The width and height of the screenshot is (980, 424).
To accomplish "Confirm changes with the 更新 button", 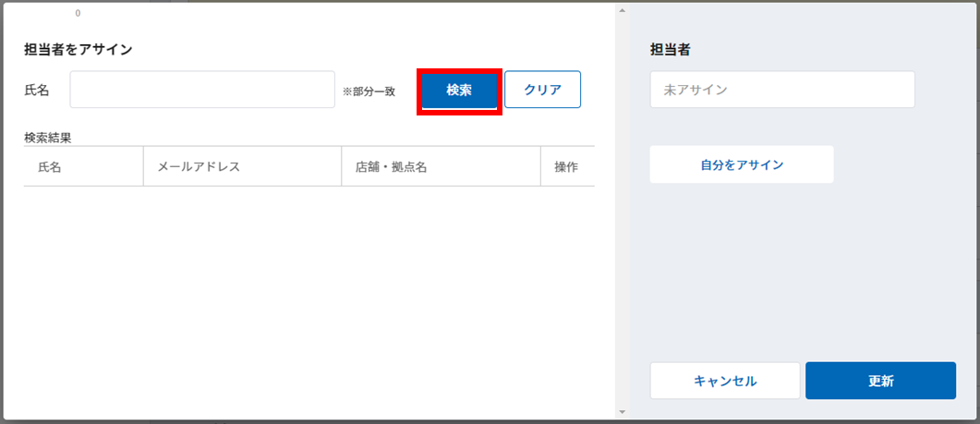I will [x=880, y=381].
